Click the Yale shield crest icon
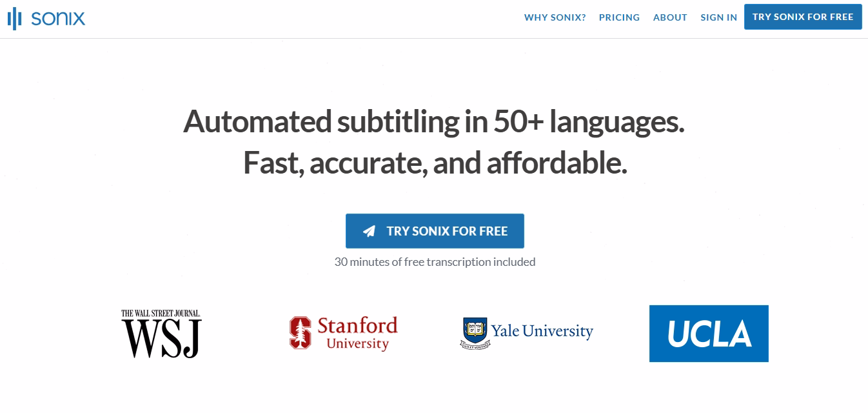This screenshot has width=868, height=413. click(475, 332)
